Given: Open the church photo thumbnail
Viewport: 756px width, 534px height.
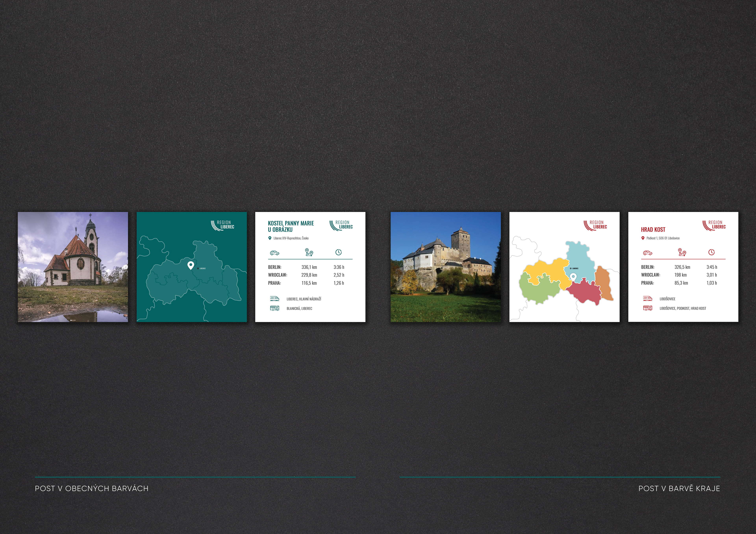Looking at the screenshot, I should [73, 267].
